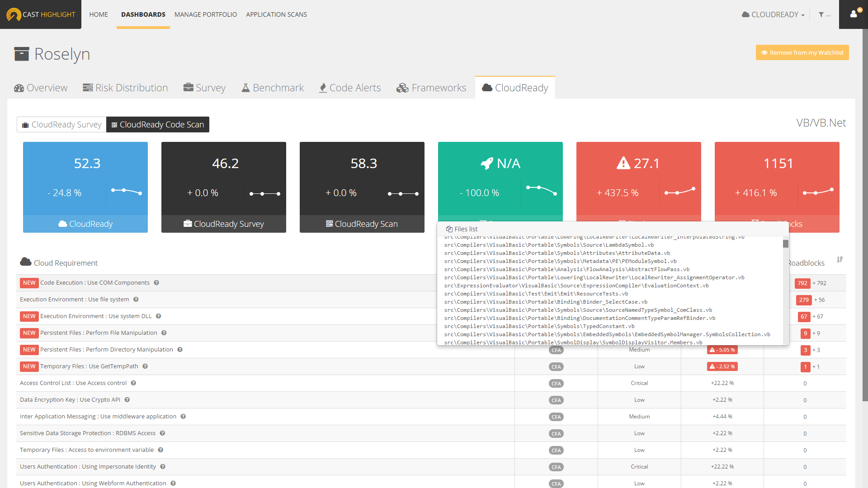Screen dimensions: 868x488
Task: Click the CAST Highlight logo
Action: tap(41, 14)
